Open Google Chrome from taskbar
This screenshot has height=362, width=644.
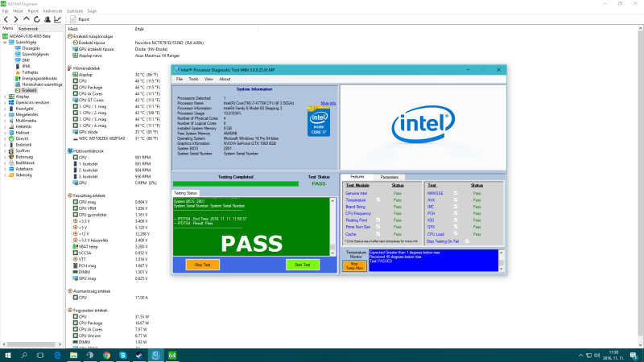[x=106, y=356]
